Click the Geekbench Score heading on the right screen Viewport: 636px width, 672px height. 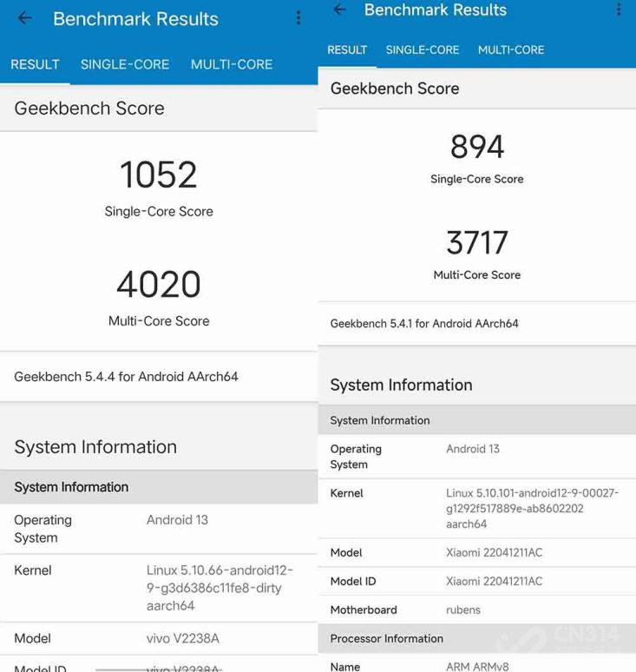pos(395,89)
